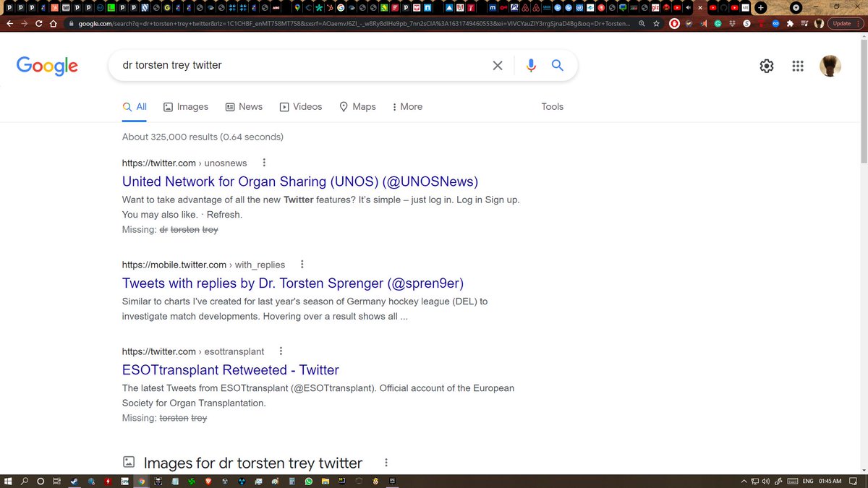Open the zoom indicator in address bar
Image resolution: width=868 pixels, height=488 pixels.
pos(642,23)
